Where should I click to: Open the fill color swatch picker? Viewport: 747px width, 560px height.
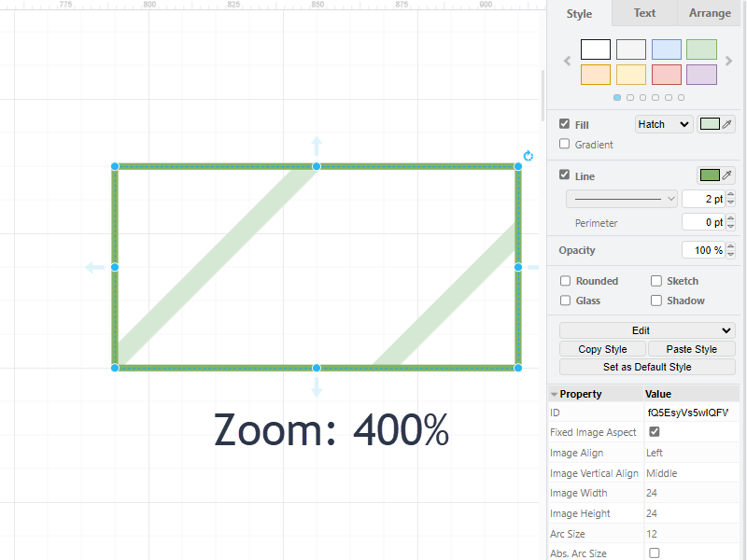click(710, 124)
